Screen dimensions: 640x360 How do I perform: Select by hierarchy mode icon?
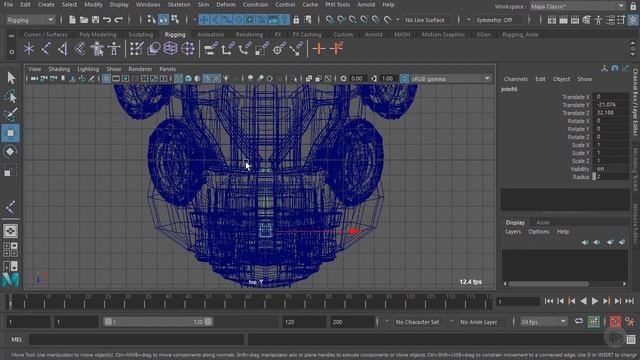(x=151, y=19)
